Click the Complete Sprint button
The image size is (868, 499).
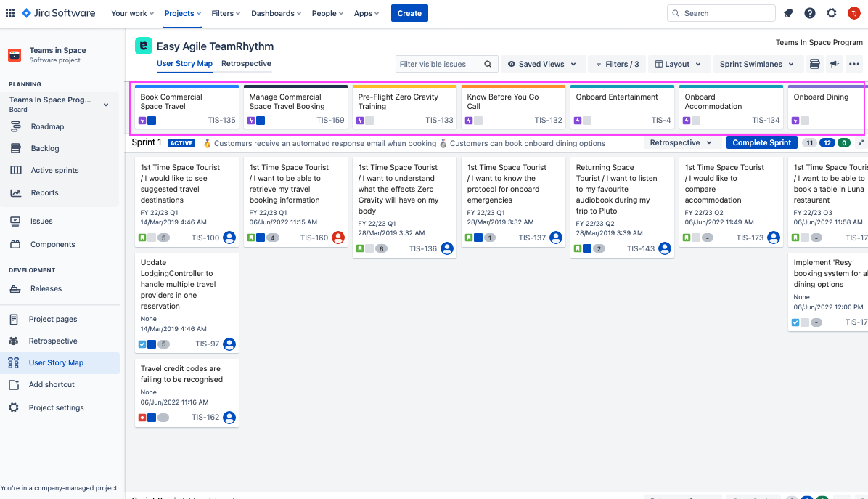(761, 143)
